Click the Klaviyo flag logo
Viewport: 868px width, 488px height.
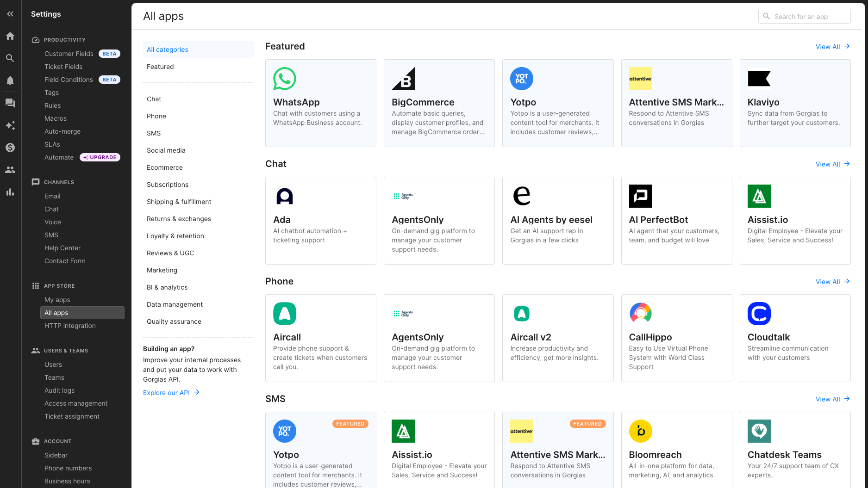(x=759, y=79)
